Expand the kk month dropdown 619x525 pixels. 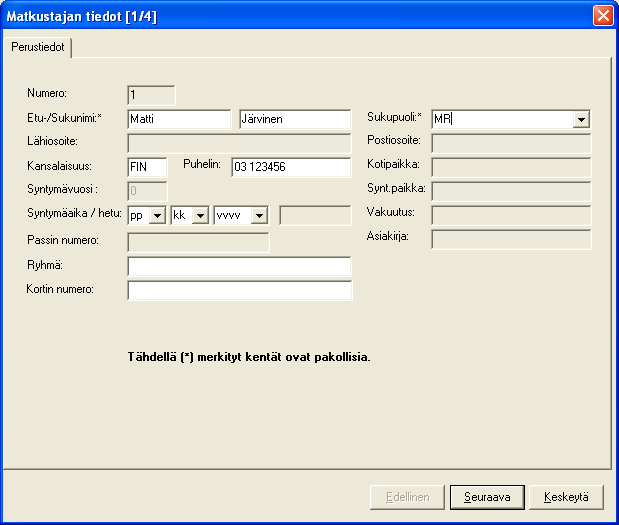pos(201,216)
